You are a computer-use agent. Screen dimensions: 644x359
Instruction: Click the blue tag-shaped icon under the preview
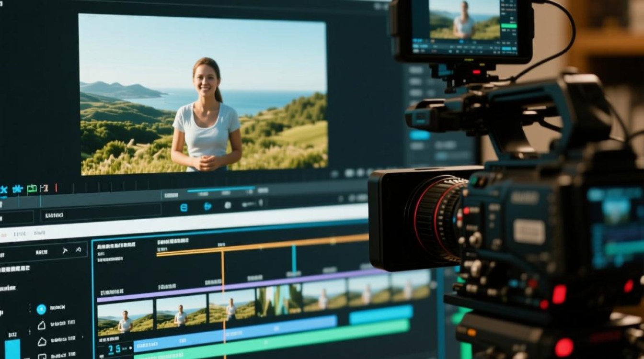(x=207, y=206)
